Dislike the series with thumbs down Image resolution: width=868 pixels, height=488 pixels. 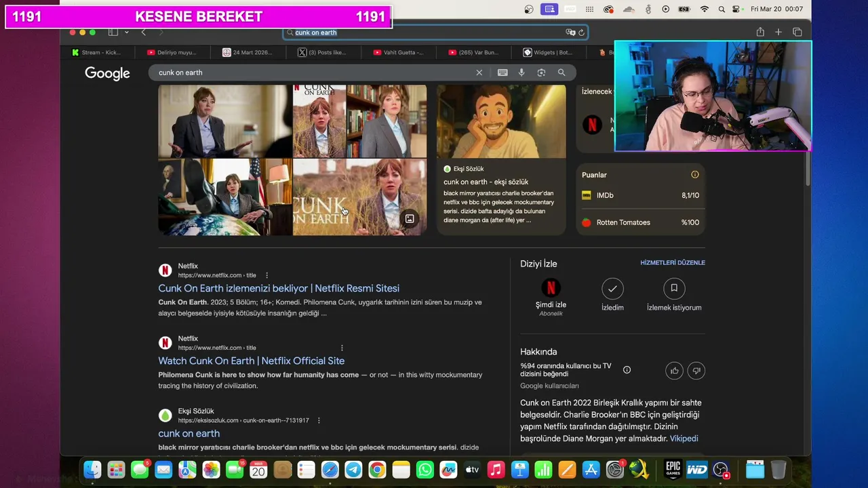696,370
